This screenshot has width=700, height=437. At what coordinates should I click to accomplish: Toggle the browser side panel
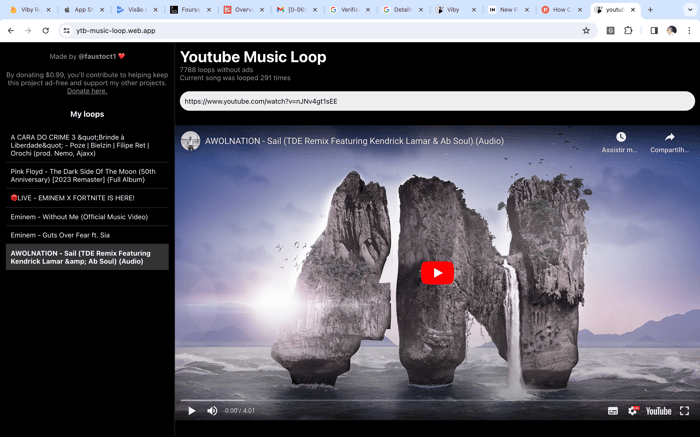[x=654, y=30]
